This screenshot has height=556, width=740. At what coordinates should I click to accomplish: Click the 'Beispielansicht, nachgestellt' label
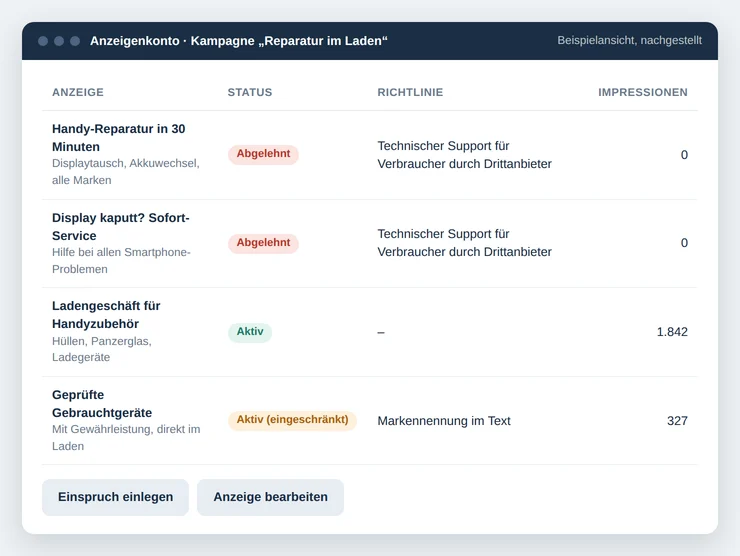coord(630,41)
